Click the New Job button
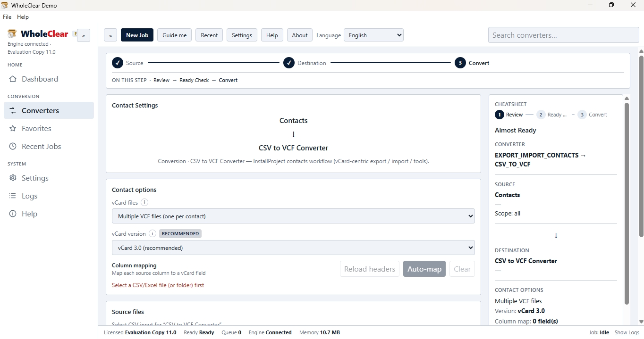644x339 pixels. [x=137, y=35]
